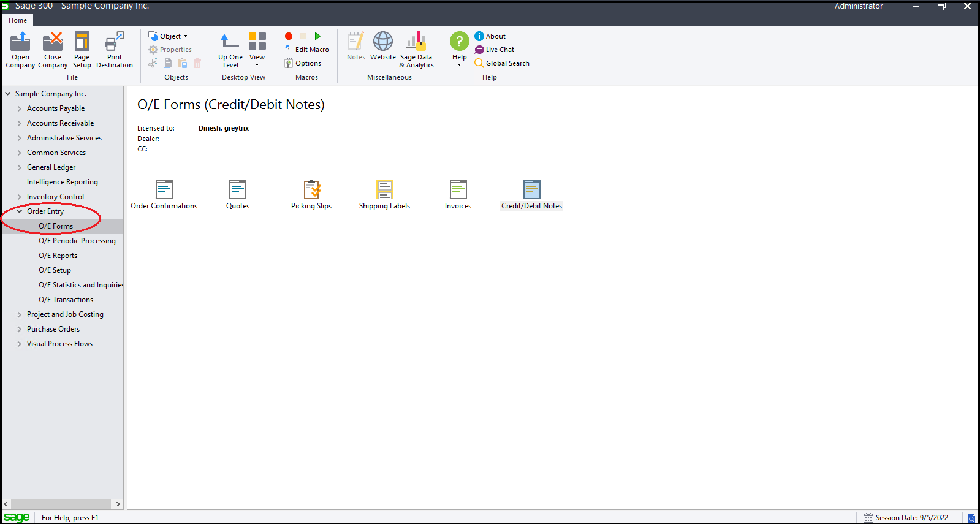Click the Copy icon in Objects group
Viewport: 980px width, 524px height.
168,63
